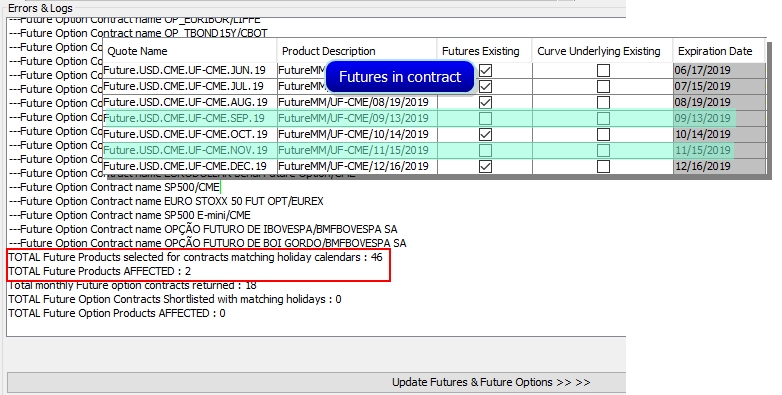Select Future.USD.CME.UF-CME.DEC.19 quote name cell
This screenshot has height=395, width=782.
pos(190,166)
